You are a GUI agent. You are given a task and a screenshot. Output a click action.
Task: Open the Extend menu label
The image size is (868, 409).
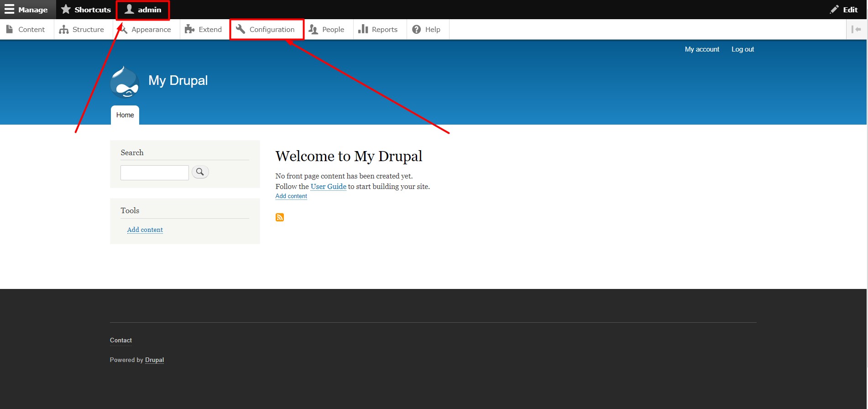(x=210, y=29)
